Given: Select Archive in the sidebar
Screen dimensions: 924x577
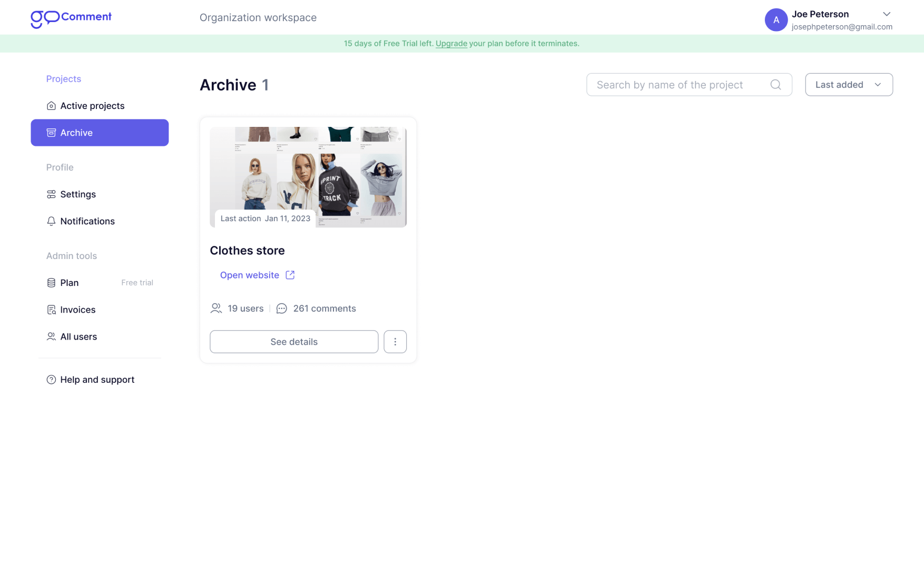Looking at the screenshot, I should (100, 133).
